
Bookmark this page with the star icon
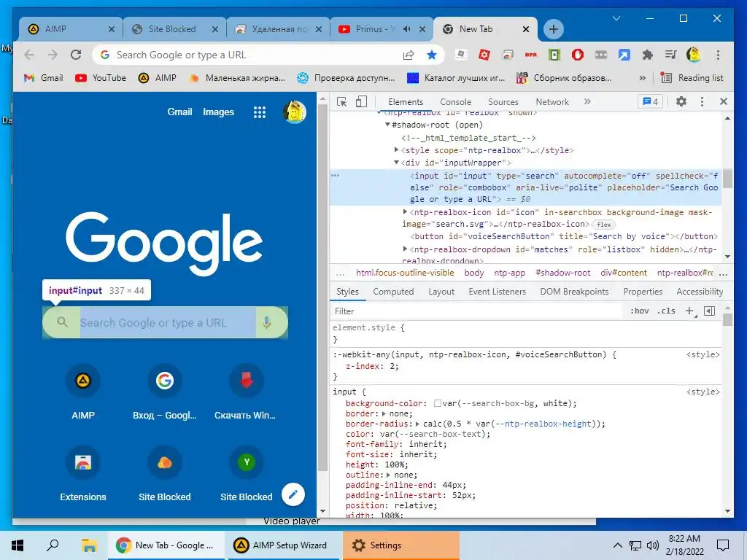click(x=432, y=55)
